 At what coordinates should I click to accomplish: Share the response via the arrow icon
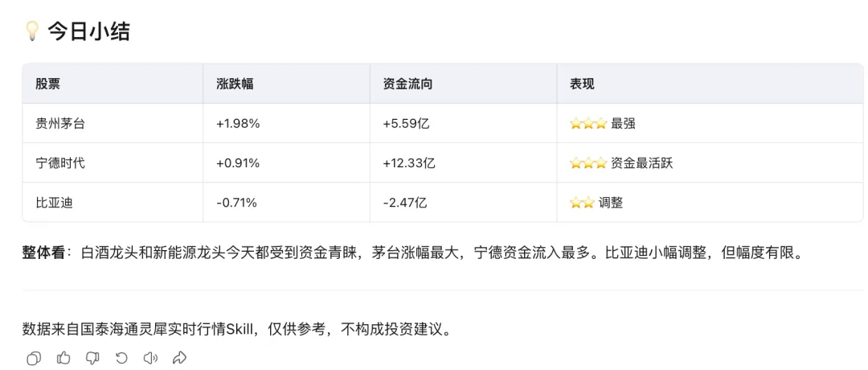tap(179, 358)
